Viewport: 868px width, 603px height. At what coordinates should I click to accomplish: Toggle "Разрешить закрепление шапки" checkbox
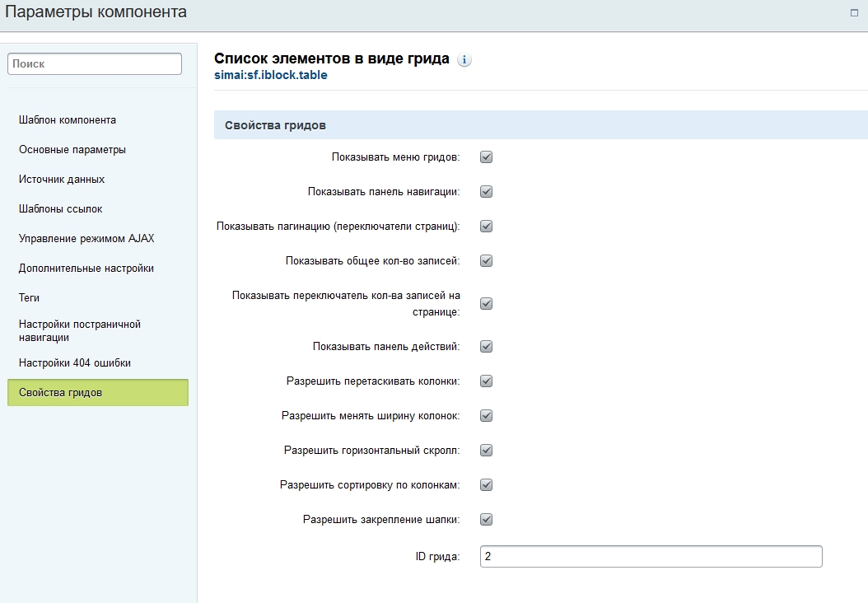pyautogui.click(x=486, y=520)
